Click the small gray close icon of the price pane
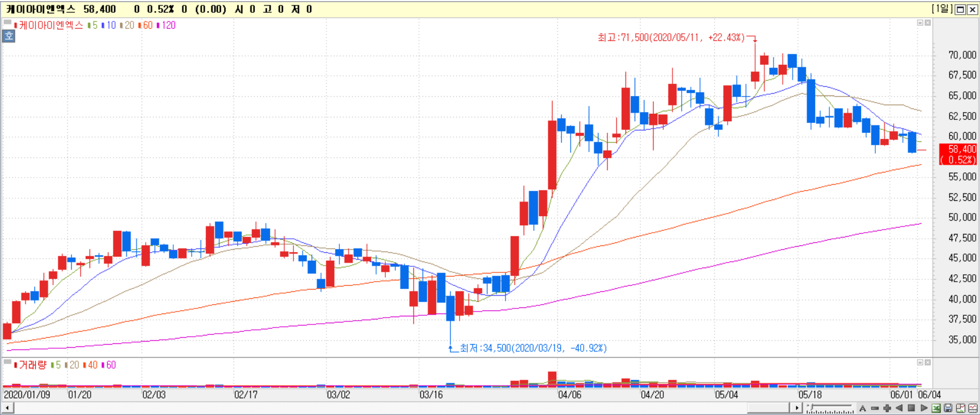The image size is (980, 415). coord(928,23)
